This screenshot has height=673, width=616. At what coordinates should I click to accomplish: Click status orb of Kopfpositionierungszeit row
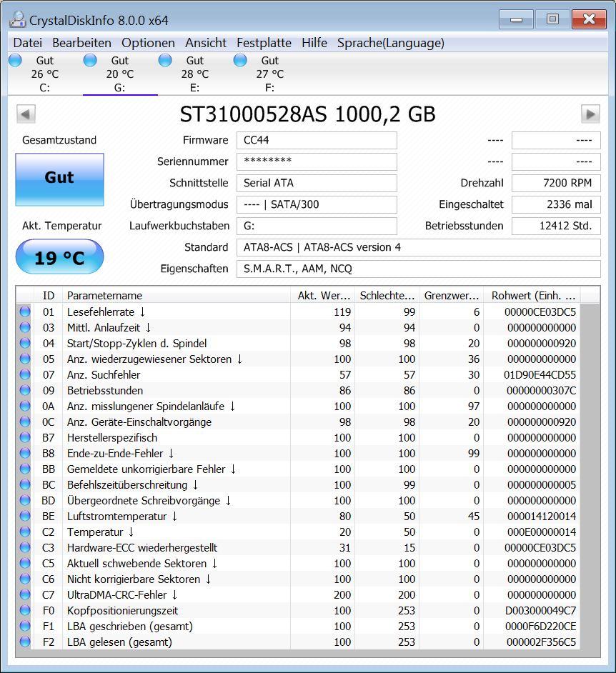[25, 610]
